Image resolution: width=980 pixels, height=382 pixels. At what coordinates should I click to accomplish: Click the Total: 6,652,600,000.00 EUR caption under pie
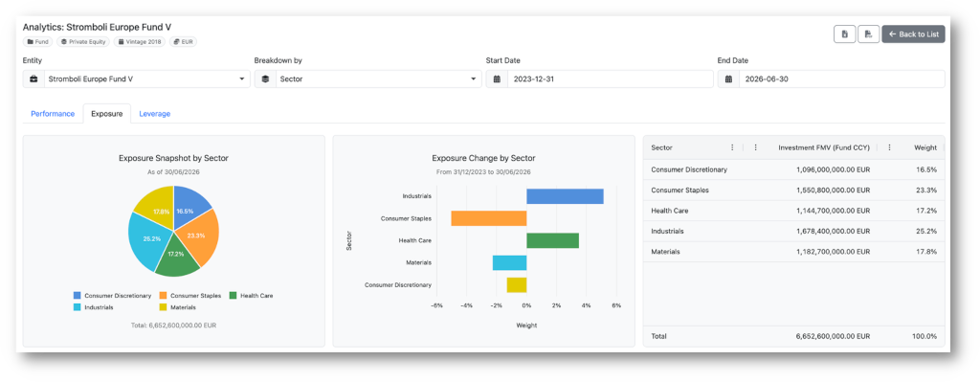174,326
